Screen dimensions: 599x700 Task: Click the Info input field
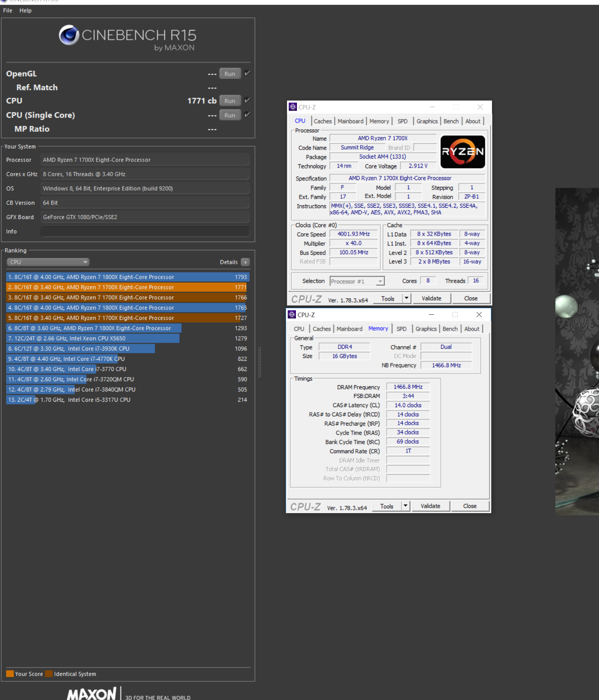(x=145, y=231)
